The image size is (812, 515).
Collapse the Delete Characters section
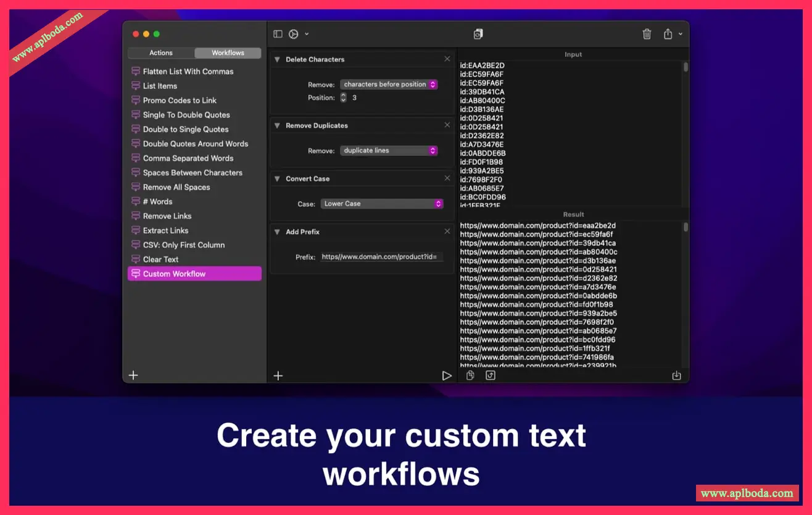coord(278,60)
